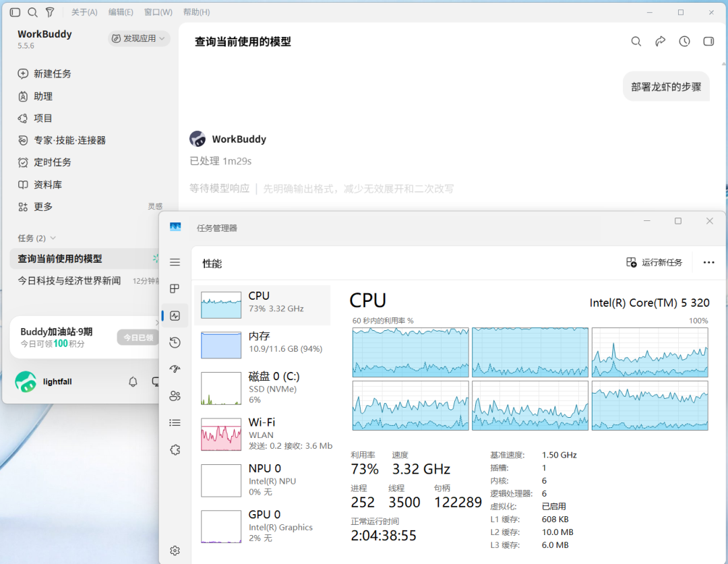The height and width of the screenshot is (564, 728).
Task: Click the Intel(R) Core(TM) 5 320 label
Action: [649, 303]
